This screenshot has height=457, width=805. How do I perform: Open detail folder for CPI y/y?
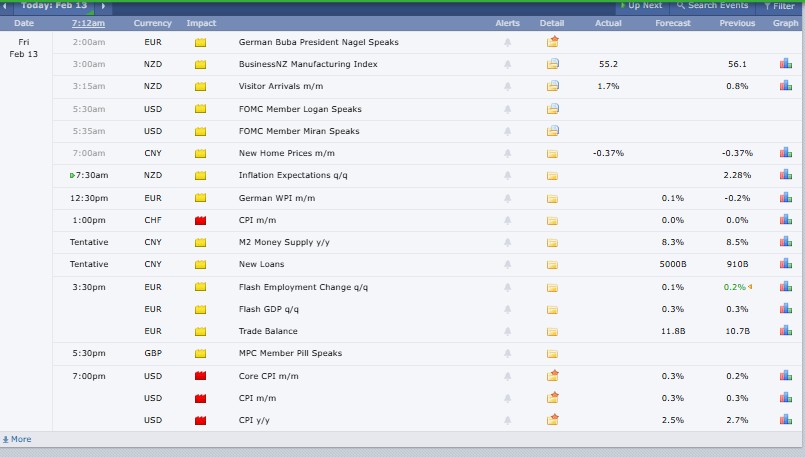tap(553, 420)
